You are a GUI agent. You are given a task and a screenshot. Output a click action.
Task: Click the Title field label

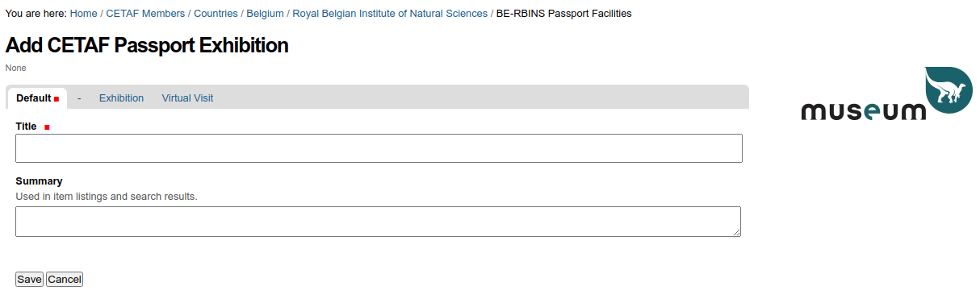tap(26, 127)
